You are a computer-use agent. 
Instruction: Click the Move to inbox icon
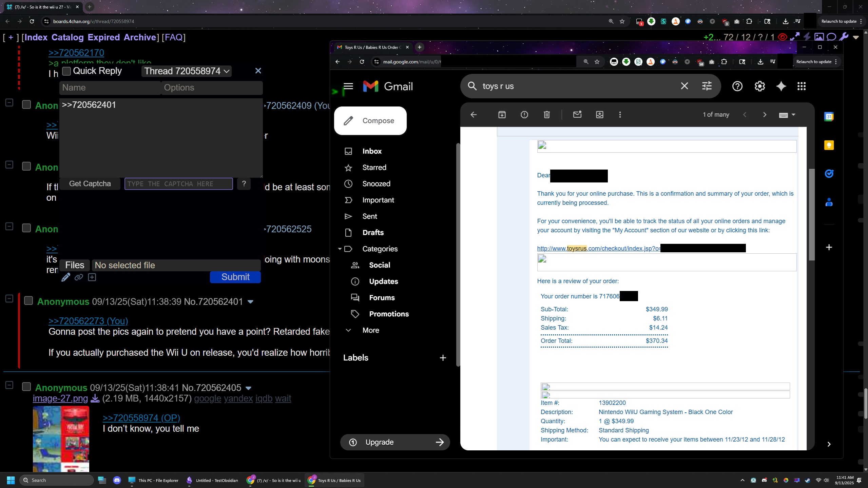600,115
